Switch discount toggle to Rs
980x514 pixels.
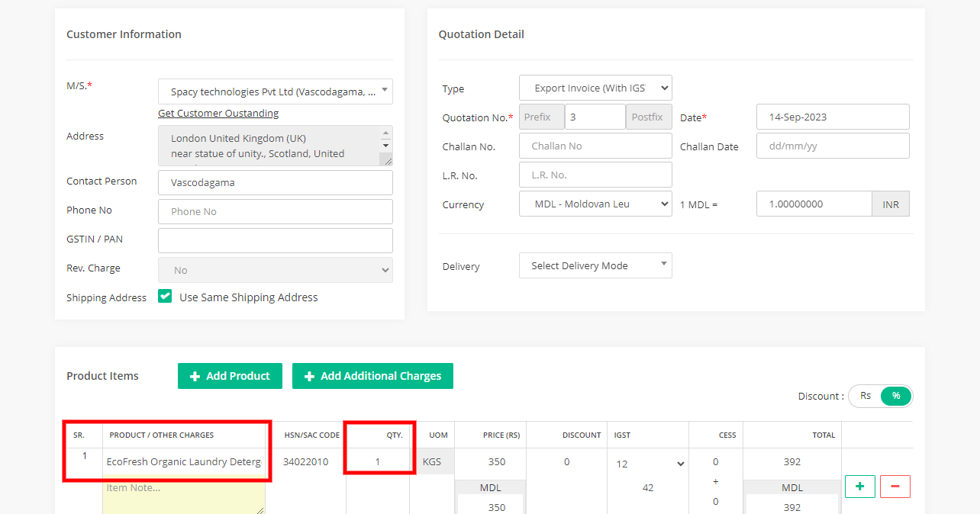pyautogui.click(x=866, y=396)
